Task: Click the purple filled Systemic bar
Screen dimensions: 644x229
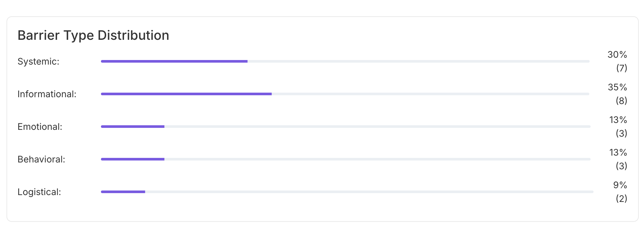Action: [174, 61]
